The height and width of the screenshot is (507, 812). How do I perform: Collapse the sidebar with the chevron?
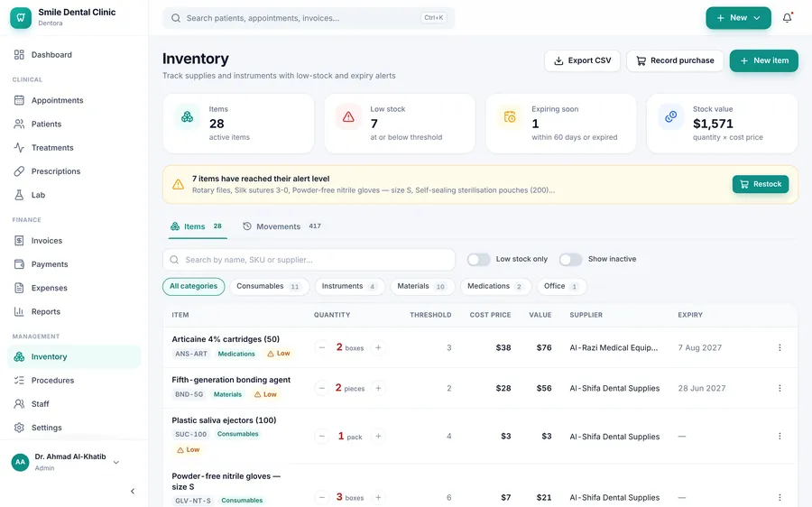[133, 491]
